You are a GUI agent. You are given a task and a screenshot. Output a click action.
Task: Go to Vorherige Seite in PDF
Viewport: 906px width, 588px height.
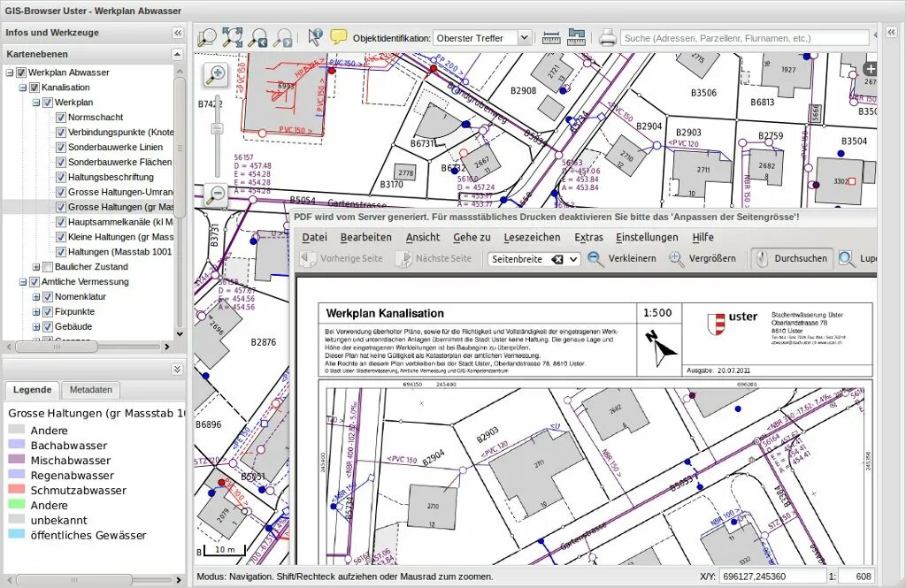(342, 259)
